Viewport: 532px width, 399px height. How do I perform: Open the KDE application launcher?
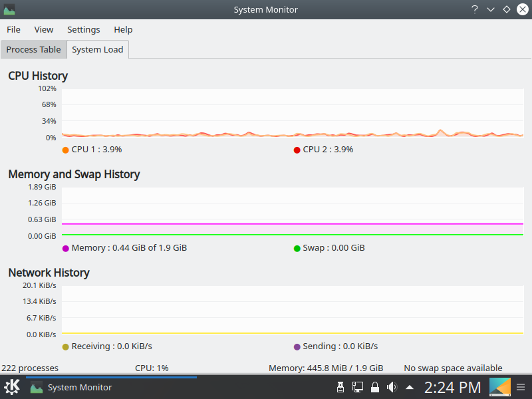point(12,387)
